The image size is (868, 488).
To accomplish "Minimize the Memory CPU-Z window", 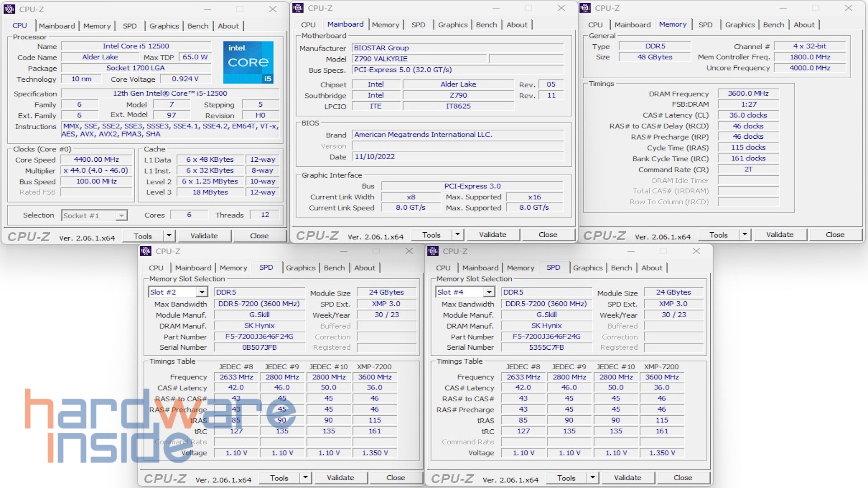I will [x=783, y=8].
